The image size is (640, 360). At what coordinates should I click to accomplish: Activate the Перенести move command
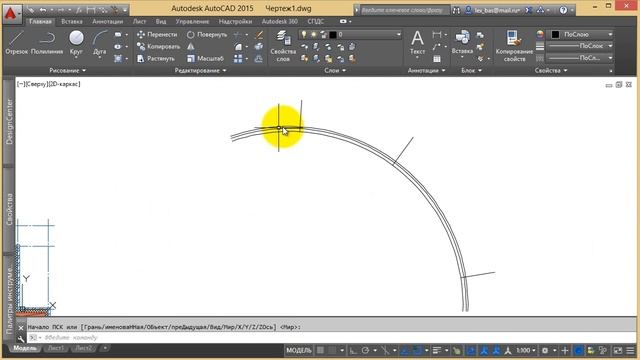(157, 34)
